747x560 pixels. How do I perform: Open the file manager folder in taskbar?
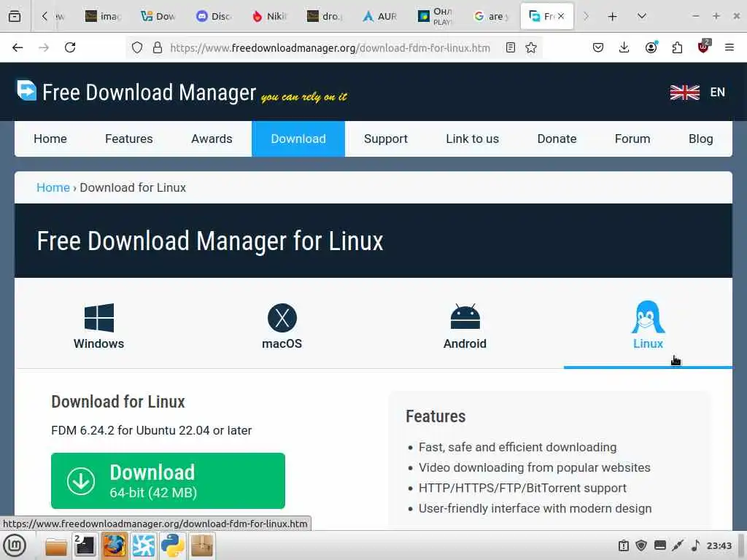[56, 546]
